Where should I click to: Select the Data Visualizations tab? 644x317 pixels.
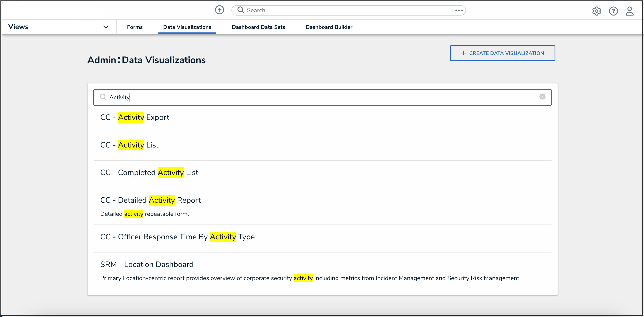click(x=187, y=27)
